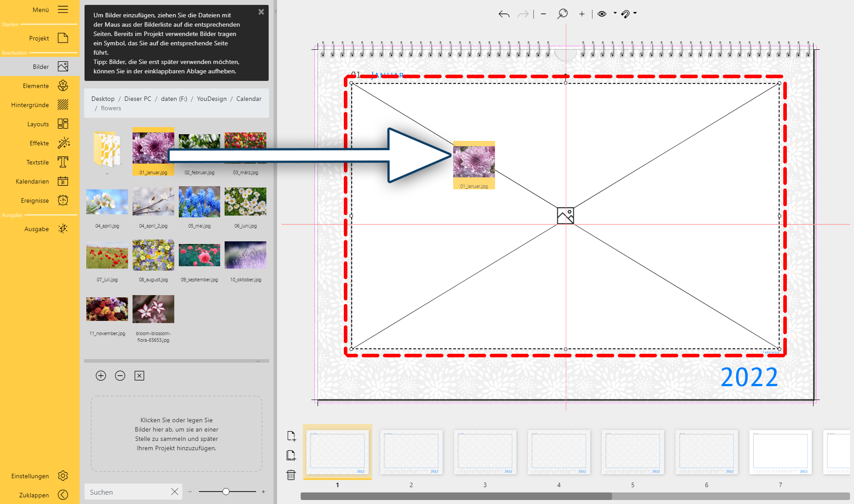Collapse the image list chevron
Viewport: 854px width, 504px height.
tap(258, 361)
